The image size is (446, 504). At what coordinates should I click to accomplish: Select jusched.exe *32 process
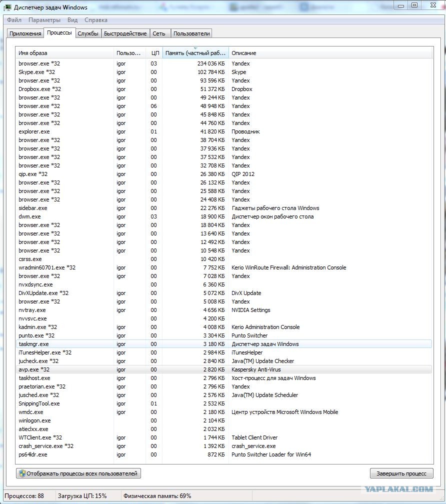pos(223,394)
